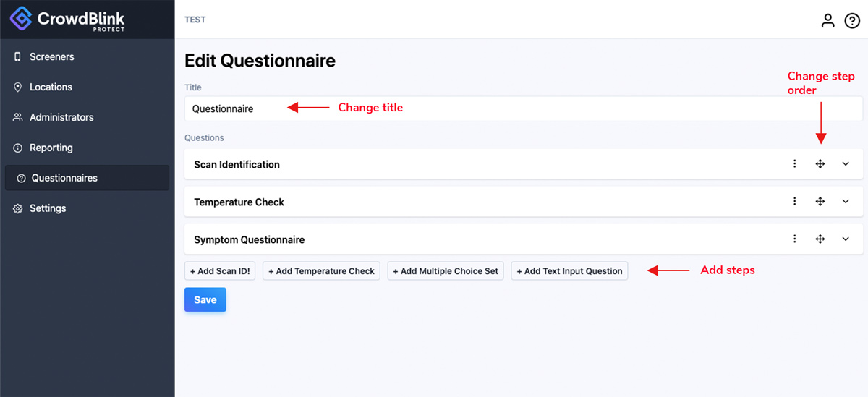Click the CrowdBlink Protect logo
The image size is (868, 397).
coord(67,19)
